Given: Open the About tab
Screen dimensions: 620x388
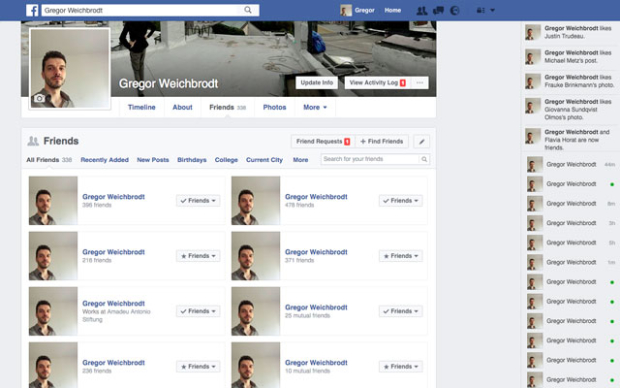Looking at the screenshot, I should (182, 108).
